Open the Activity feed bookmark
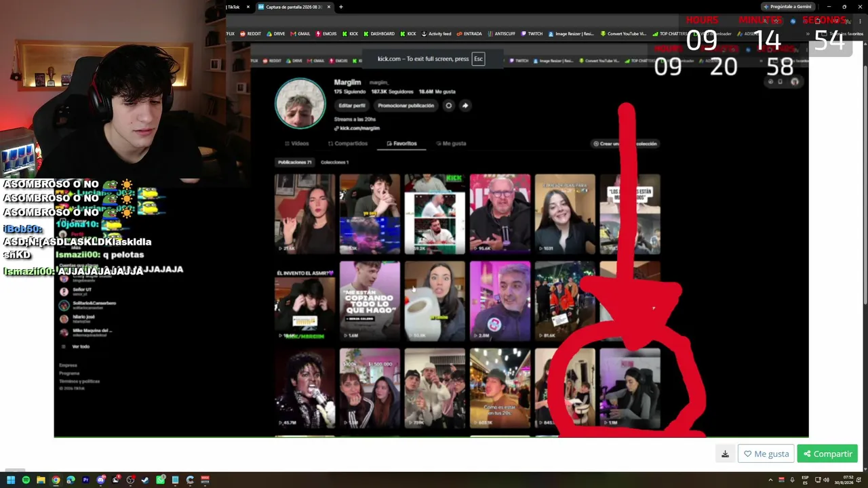 (436, 34)
